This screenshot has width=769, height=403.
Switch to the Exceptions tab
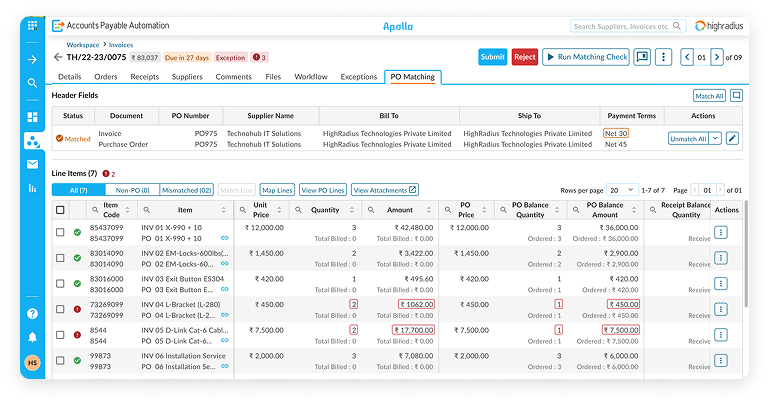coord(358,76)
